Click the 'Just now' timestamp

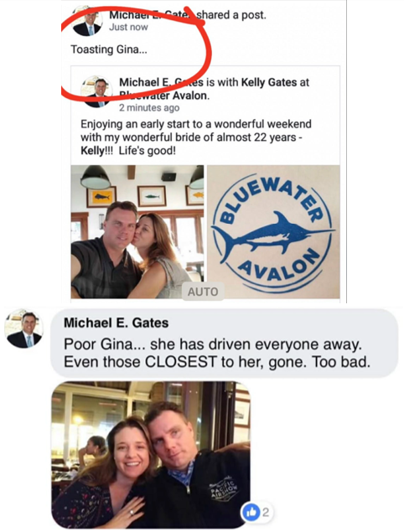pyautogui.click(x=128, y=27)
